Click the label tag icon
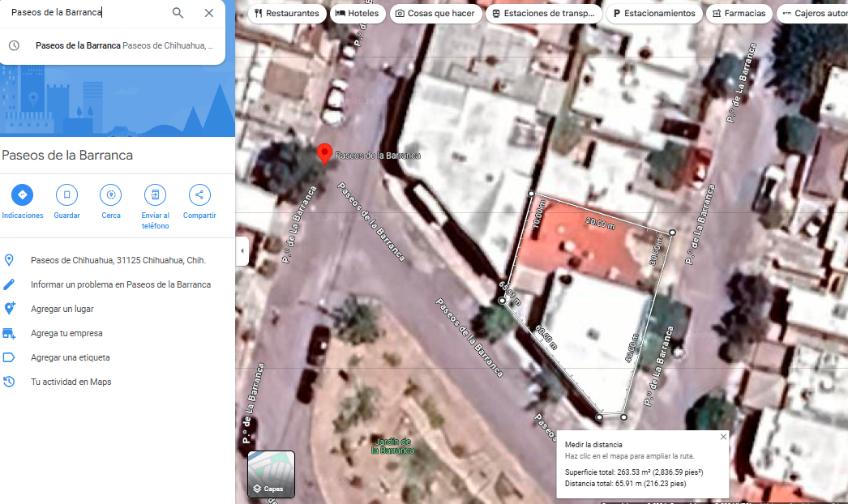 coord(9,357)
